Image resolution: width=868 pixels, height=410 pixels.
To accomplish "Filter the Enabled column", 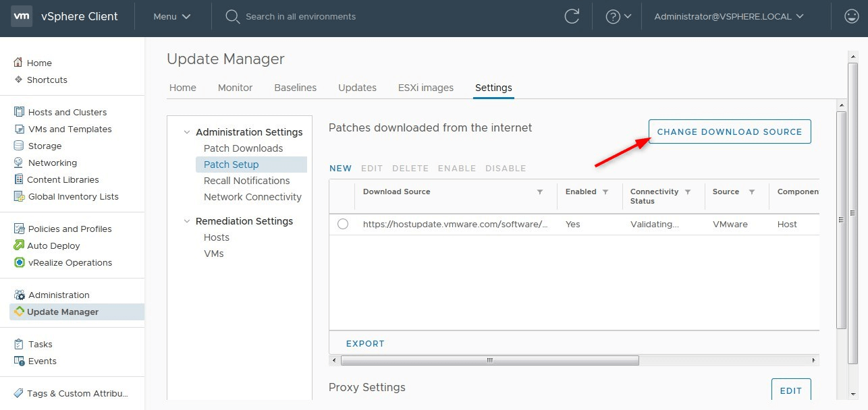I will click(605, 192).
